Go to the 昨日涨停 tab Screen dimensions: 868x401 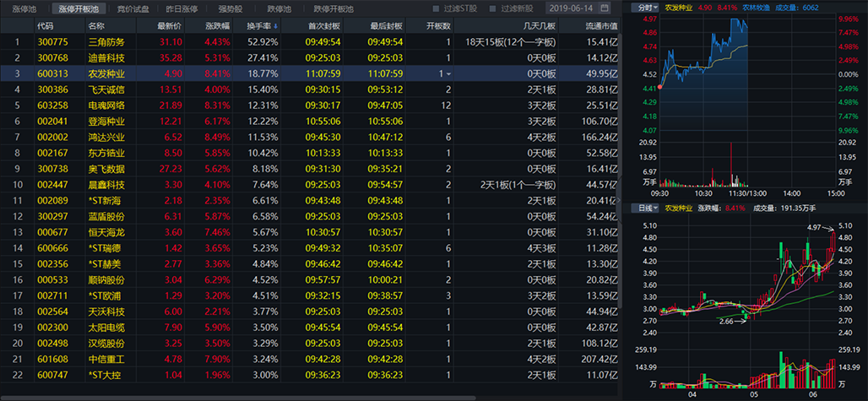point(182,8)
